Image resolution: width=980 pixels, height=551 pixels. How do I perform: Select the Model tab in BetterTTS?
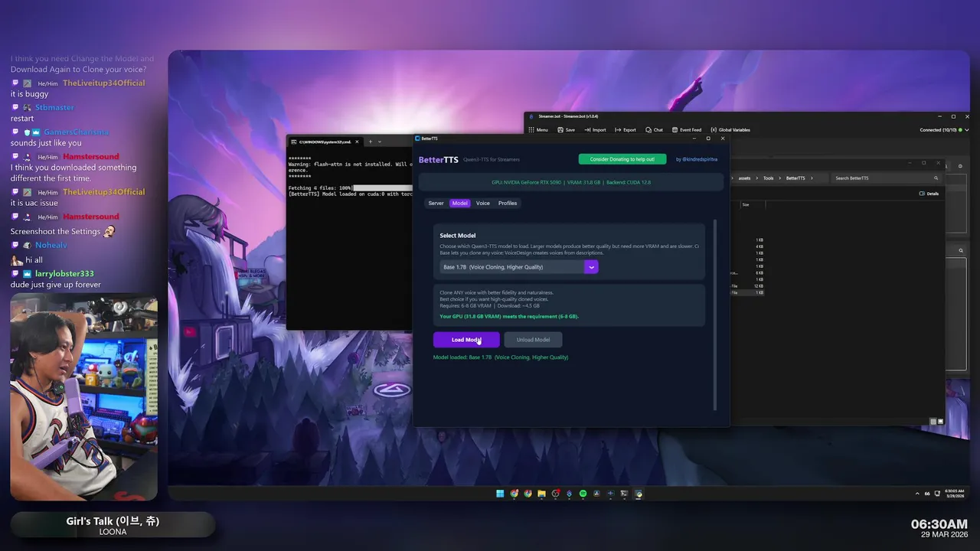(x=459, y=203)
